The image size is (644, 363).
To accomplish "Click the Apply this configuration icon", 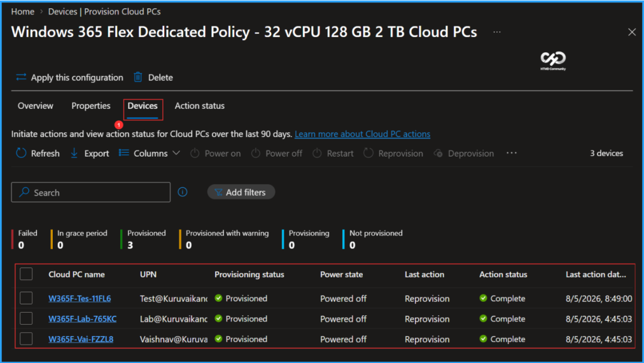I will coord(21,77).
